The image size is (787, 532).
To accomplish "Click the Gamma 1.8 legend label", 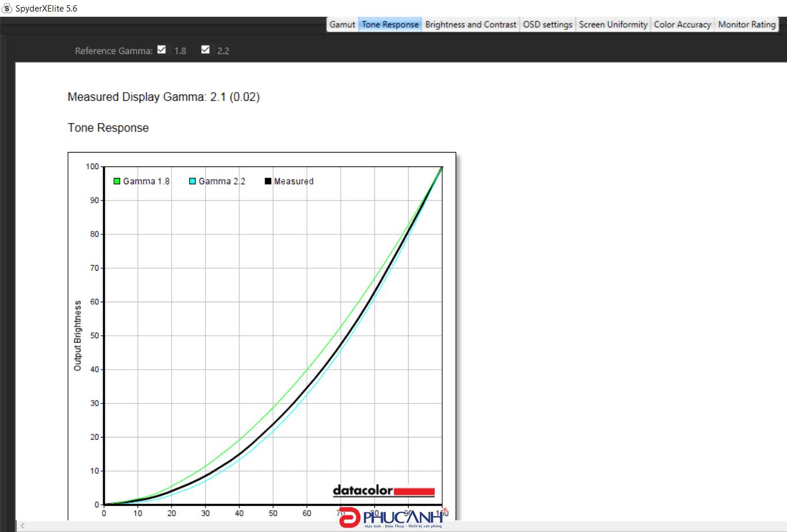I will (146, 181).
